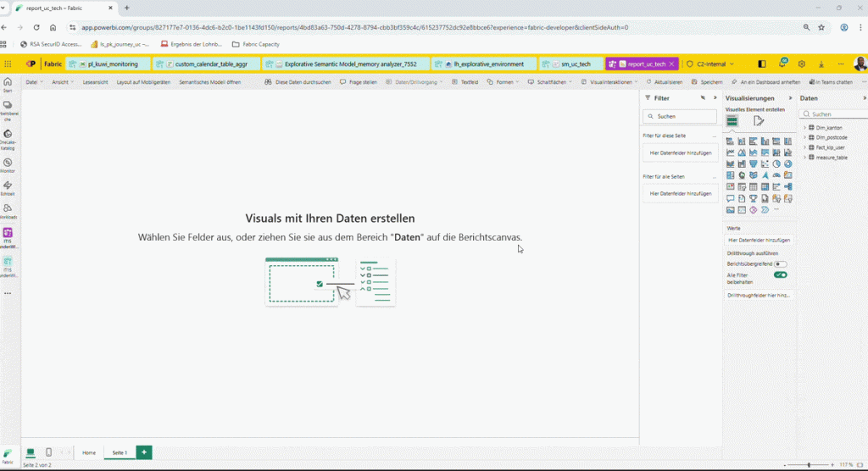
Task: Click Aktualisieren in the toolbar
Action: [664, 82]
